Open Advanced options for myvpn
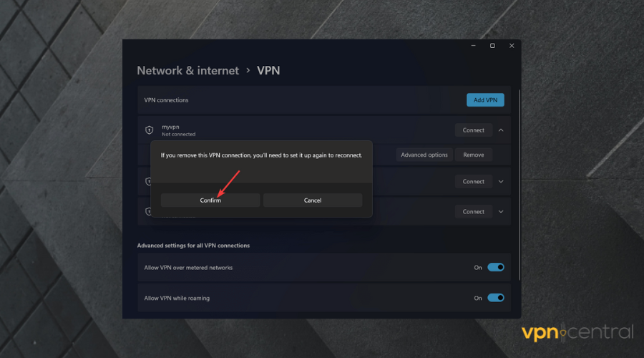644x358 pixels. [424, 155]
